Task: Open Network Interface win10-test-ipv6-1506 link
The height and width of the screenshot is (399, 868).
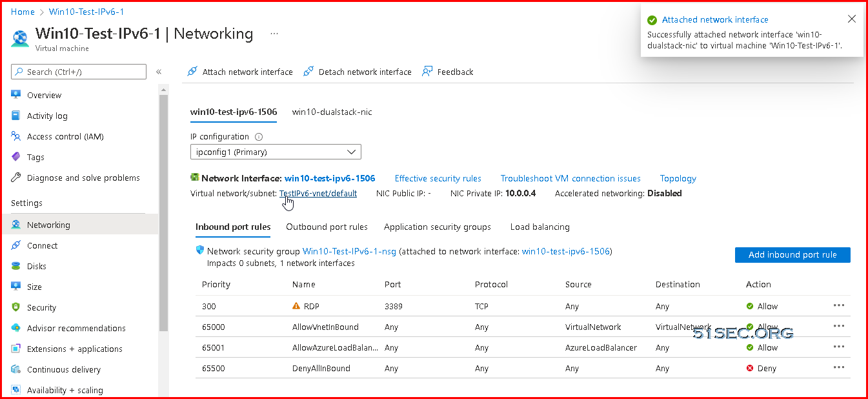Action: click(x=330, y=178)
